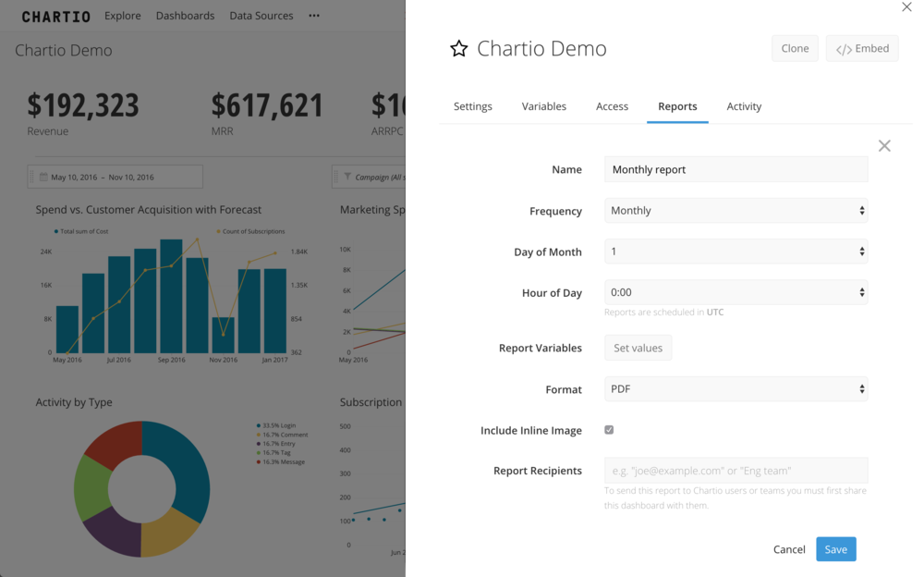The width and height of the screenshot is (924, 577).
Task: Open the more options ellipsis menu
Action: tap(314, 16)
